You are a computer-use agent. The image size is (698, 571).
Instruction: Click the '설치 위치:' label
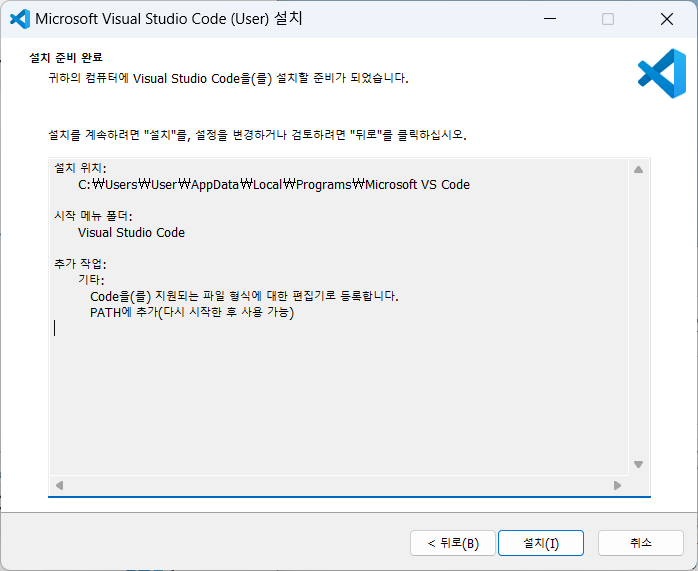(x=81, y=168)
